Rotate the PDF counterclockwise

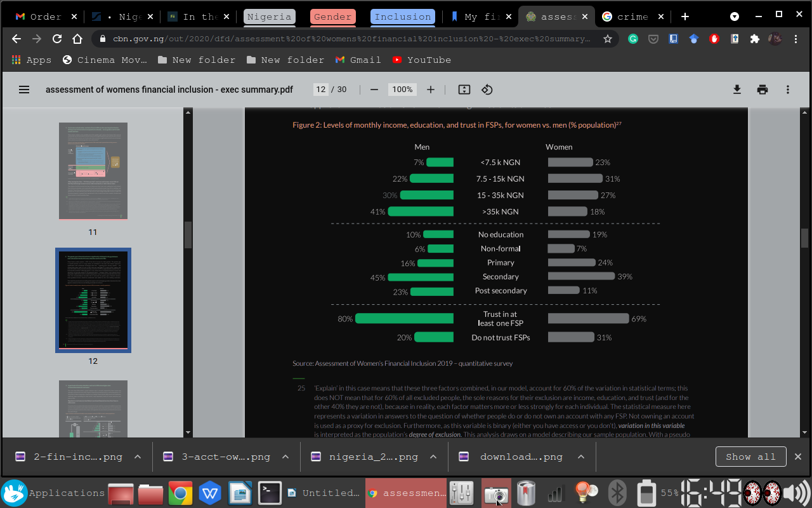[x=487, y=90]
